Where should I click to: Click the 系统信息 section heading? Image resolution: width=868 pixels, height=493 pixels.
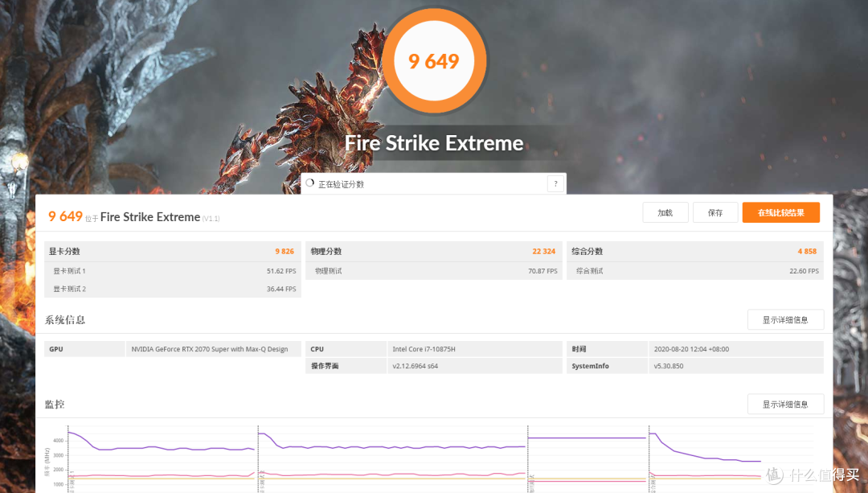pyautogui.click(x=65, y=319)
